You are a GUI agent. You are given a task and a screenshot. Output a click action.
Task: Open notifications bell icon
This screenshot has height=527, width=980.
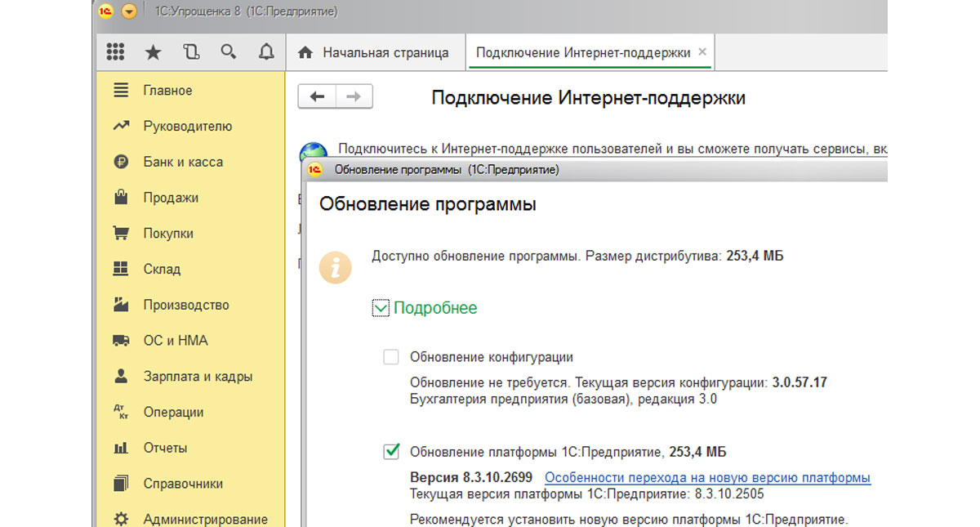pyautogui.click(x=266, y=53)
